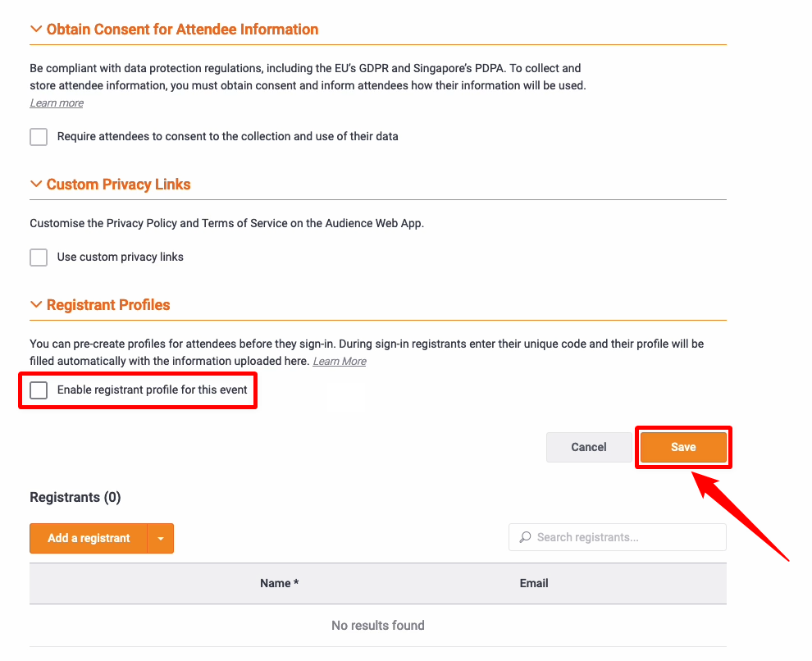Collapse the Obtain Consent section chevron

pyautogui.click(x=36, y=30)
